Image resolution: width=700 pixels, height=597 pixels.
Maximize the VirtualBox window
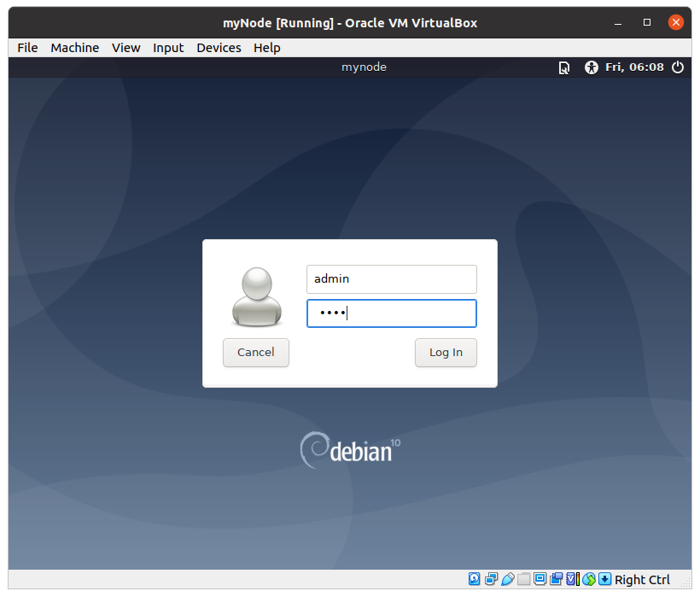[647, 22]
